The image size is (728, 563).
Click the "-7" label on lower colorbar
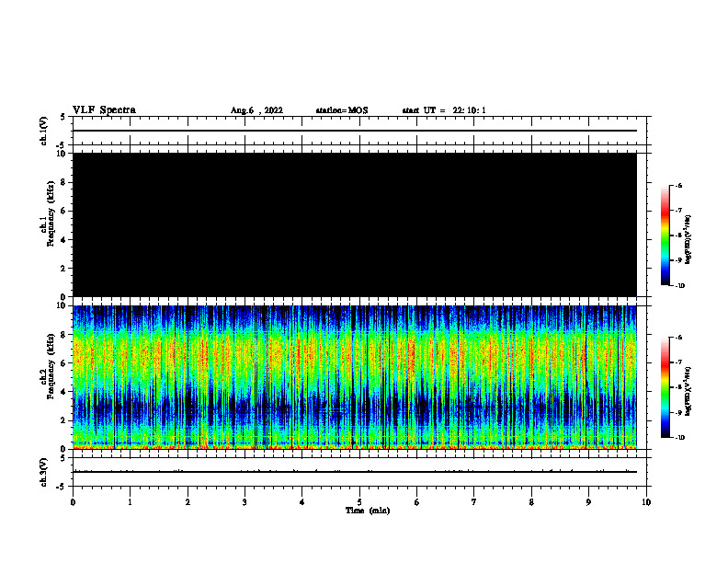tap(678, 362)
